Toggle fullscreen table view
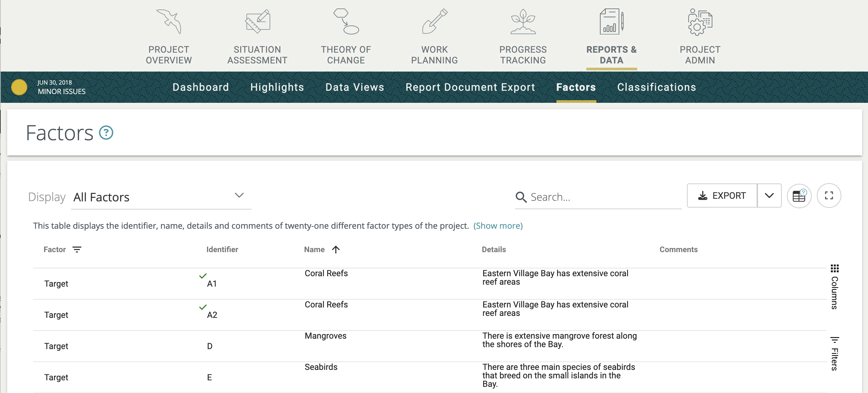868x393 pixels. 829,196
